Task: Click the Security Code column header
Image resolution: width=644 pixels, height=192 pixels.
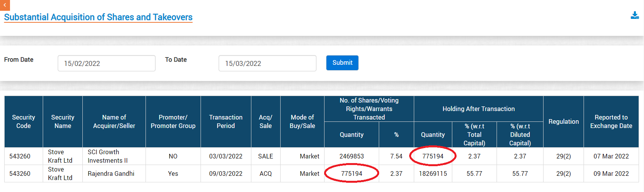Action: click(23, 121)
